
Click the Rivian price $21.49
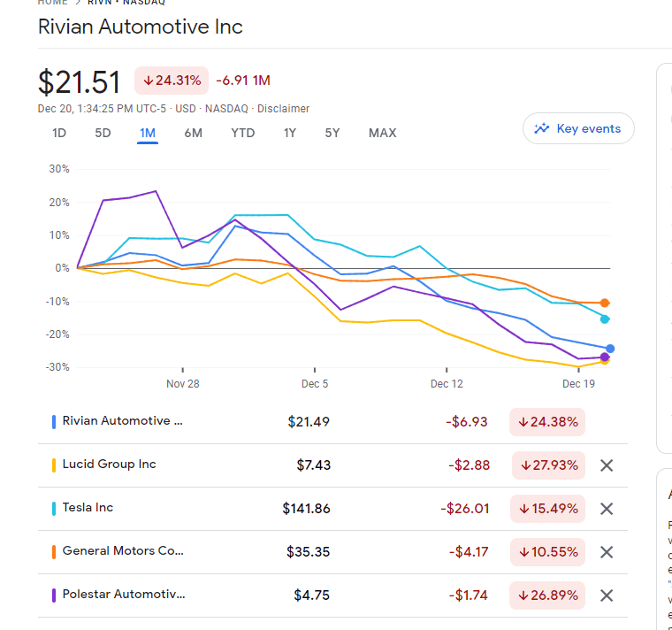309,422
